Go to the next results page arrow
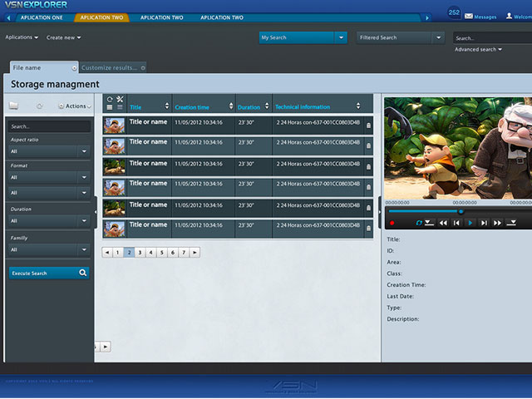Viewport: 532px width, 399px height. tap(195, 253)
